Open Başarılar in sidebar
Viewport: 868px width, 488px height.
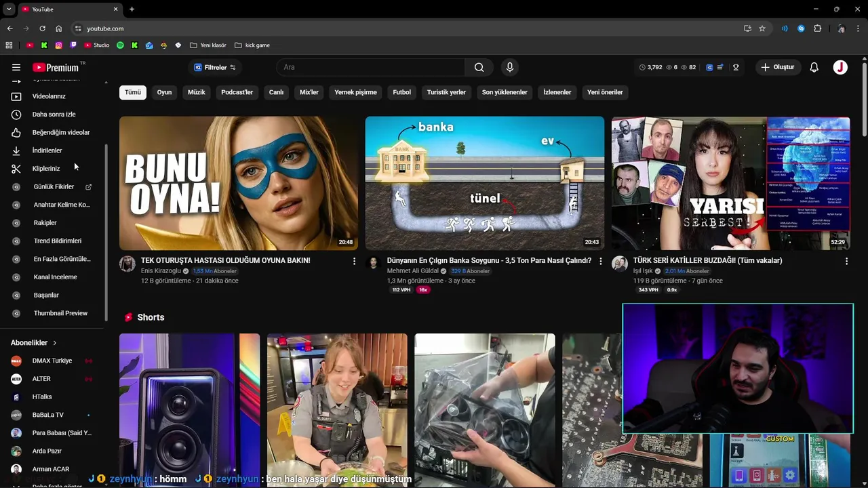click(x=54, y=295)
